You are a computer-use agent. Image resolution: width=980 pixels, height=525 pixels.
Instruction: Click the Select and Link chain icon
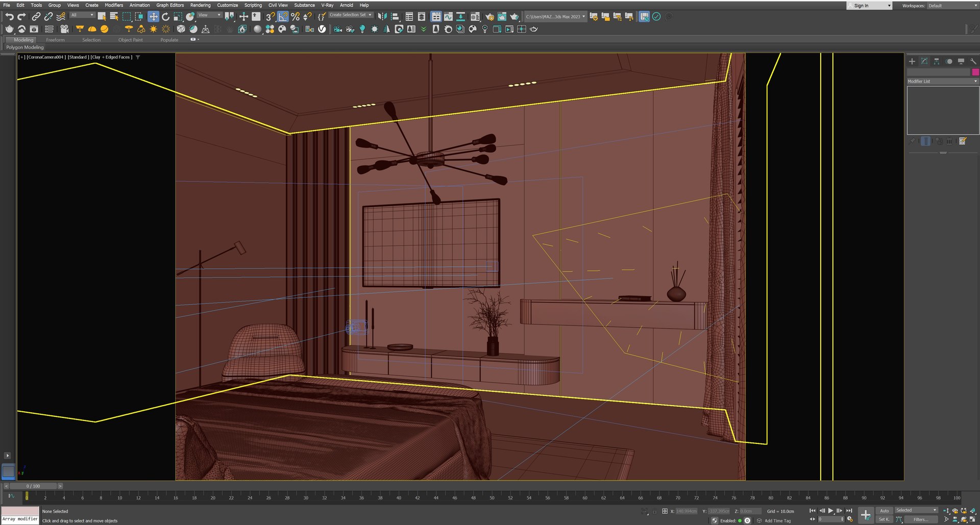[36, 17]
